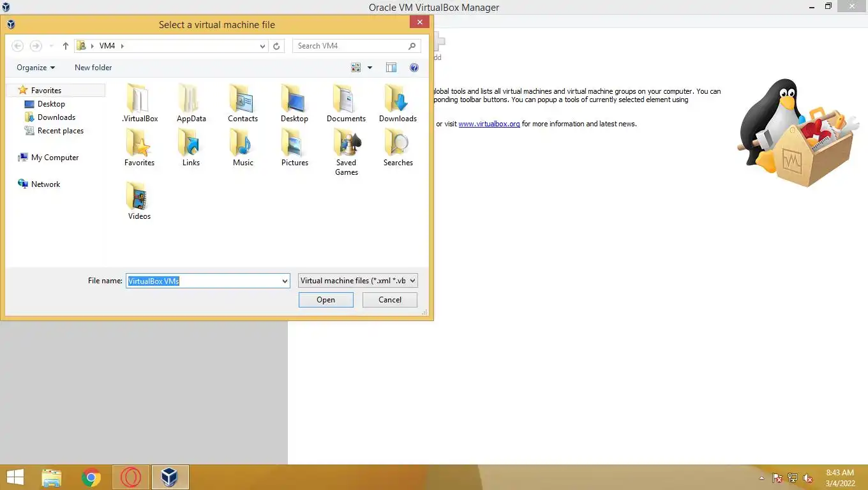Viewport: 868px width, 490px height.
Task: Open the Organize dropdown menu
Action: pyautogui.click(x=36, y=68)
